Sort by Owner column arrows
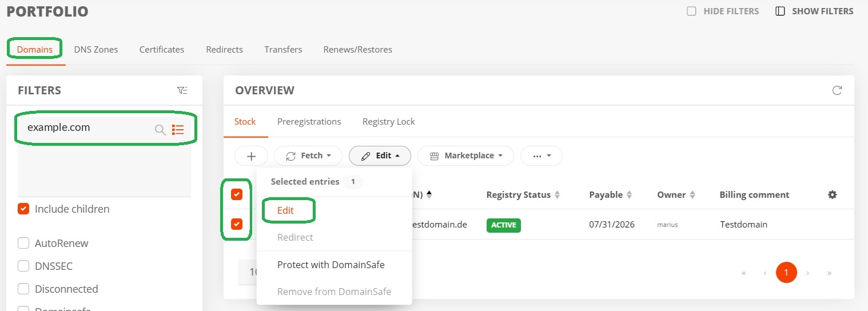 692,195
